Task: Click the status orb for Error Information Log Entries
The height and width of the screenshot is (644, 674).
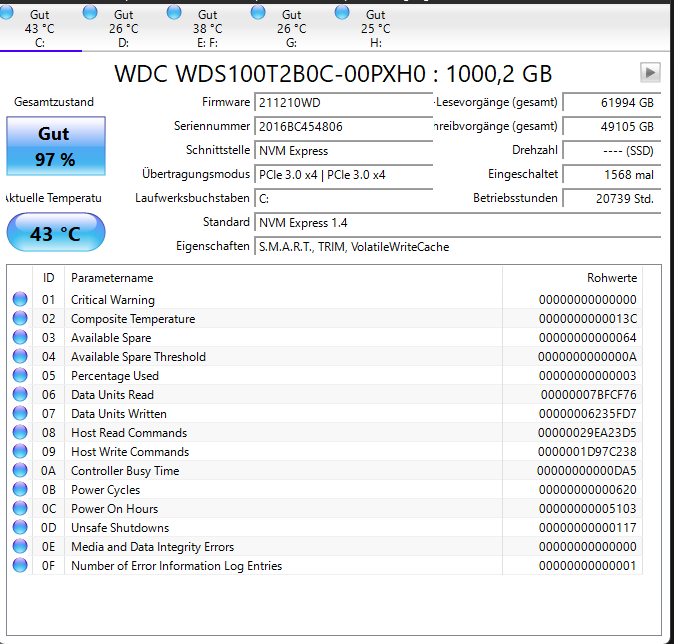Action: (x=20, y=565)
